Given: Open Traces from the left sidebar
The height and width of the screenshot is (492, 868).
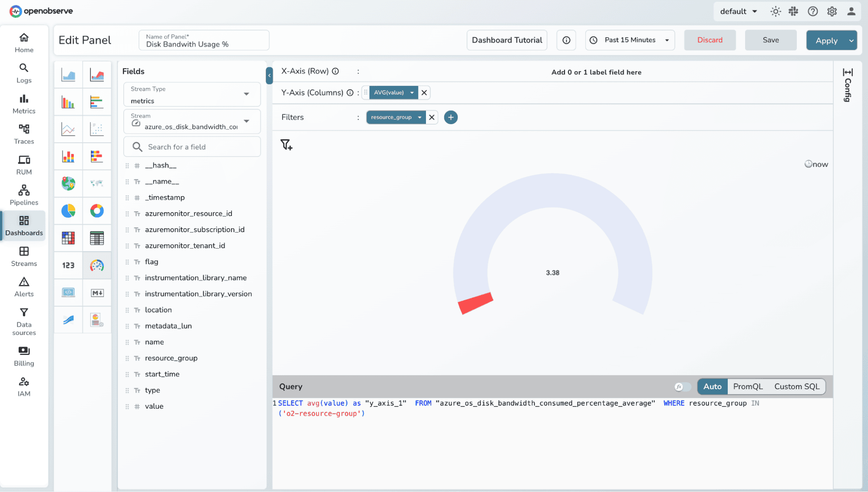Looking at the screenshot, I should [24, 134].
